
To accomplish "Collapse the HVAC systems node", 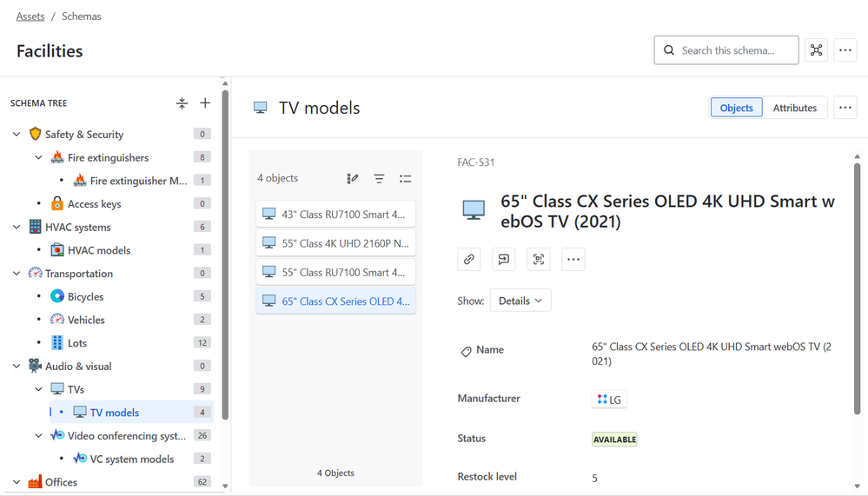I will coord(17,227).
